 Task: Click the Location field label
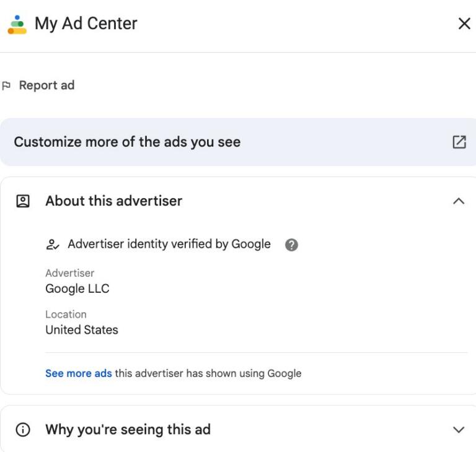(66, 315)
